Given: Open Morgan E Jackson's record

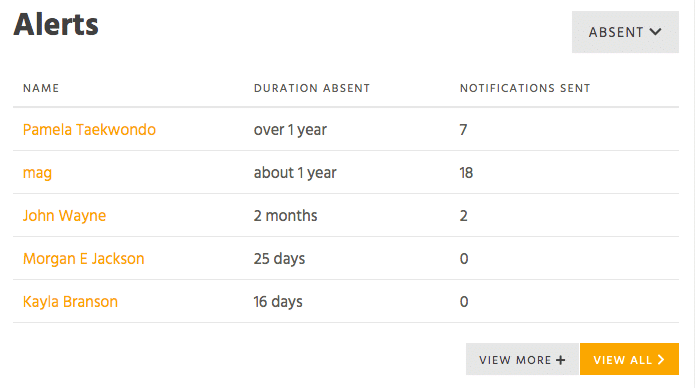Looking at the screenshot, I should [x=83, y=259].
